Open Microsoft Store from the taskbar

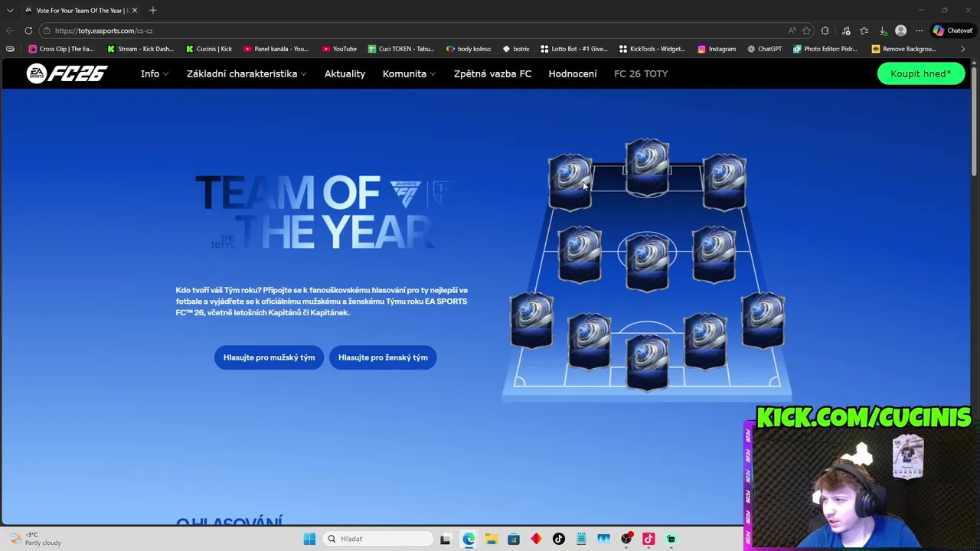(514, 539)
